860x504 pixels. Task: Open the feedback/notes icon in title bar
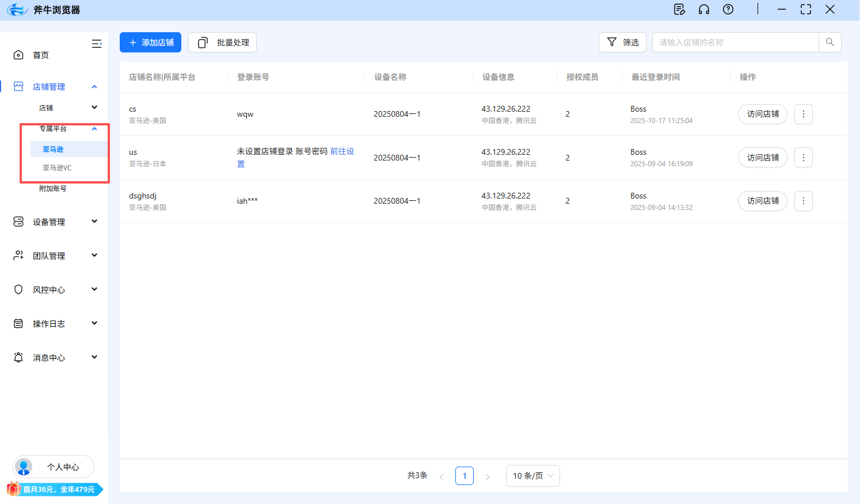(679, 9)
